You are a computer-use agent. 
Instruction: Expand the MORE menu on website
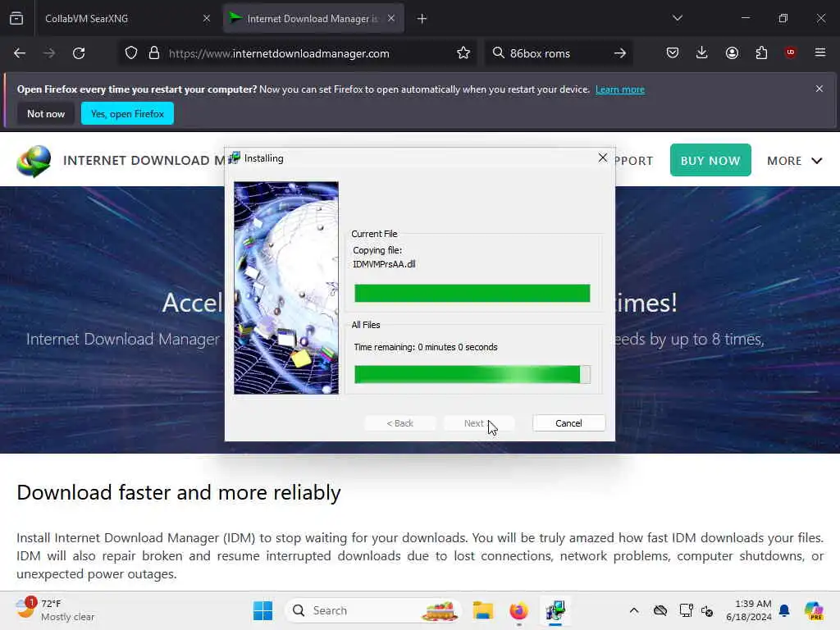(794, 161)
